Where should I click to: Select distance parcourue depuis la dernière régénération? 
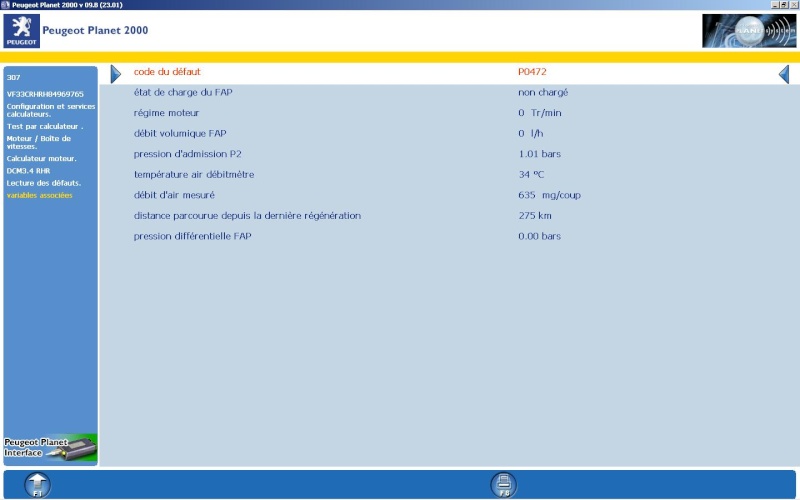[247, 215]
